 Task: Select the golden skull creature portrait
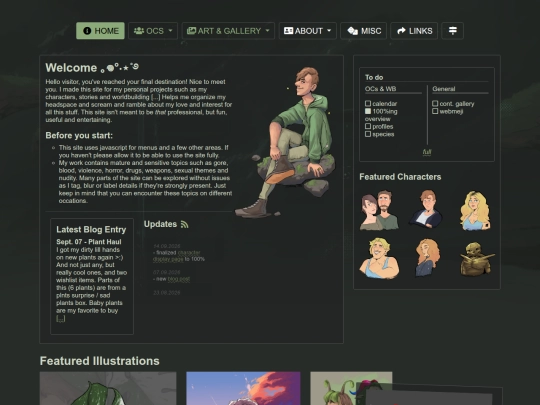477,259
